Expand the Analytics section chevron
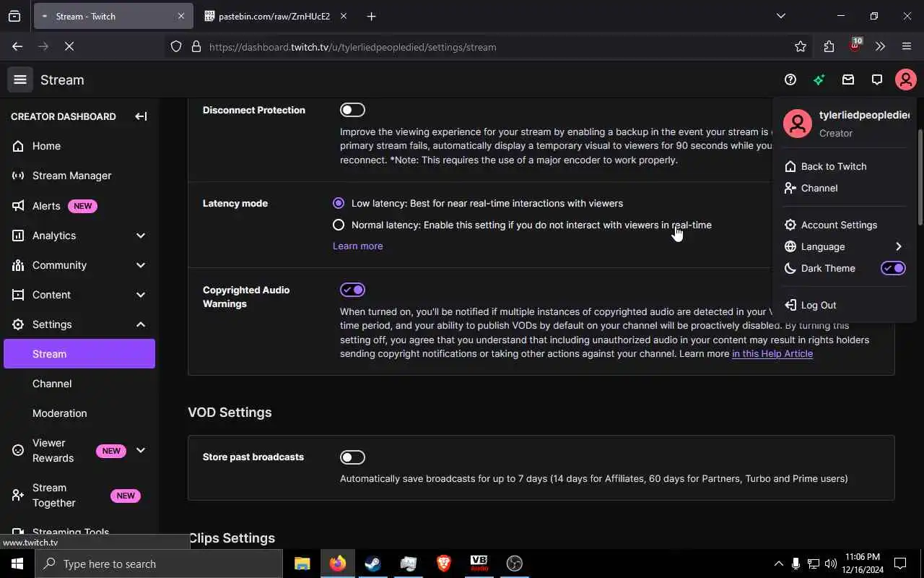The height and width of the screenshot is (578, 924). point(141,236)
